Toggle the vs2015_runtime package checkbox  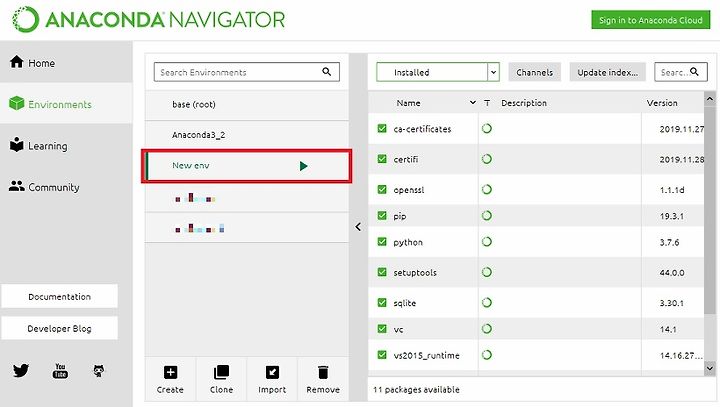coord(382,355)
